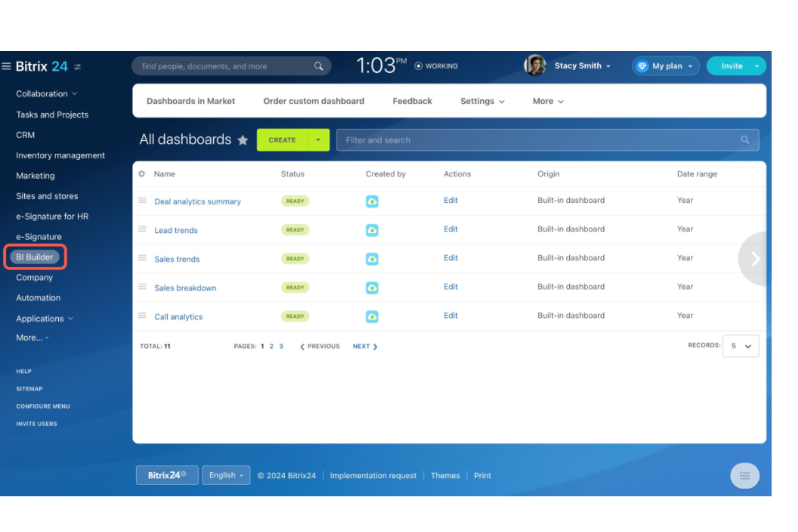Click the star favorite icon beside All dashboards
Viewport: 798px width, 532px height.
[243, 140]
